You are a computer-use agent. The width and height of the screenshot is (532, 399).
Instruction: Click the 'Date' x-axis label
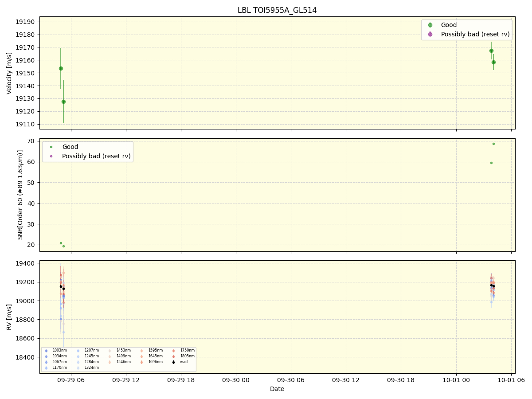(x=277, y=389)
